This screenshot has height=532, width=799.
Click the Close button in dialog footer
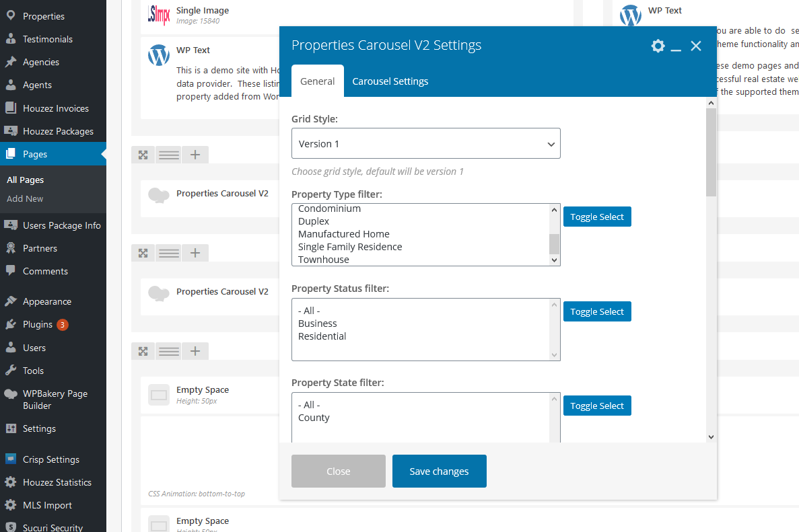coord(339,471)
